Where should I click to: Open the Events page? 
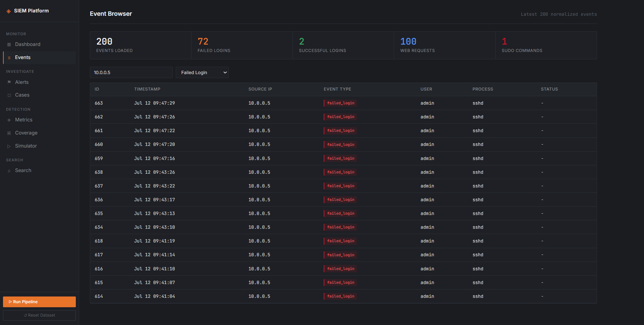click(x=39, y=57)
